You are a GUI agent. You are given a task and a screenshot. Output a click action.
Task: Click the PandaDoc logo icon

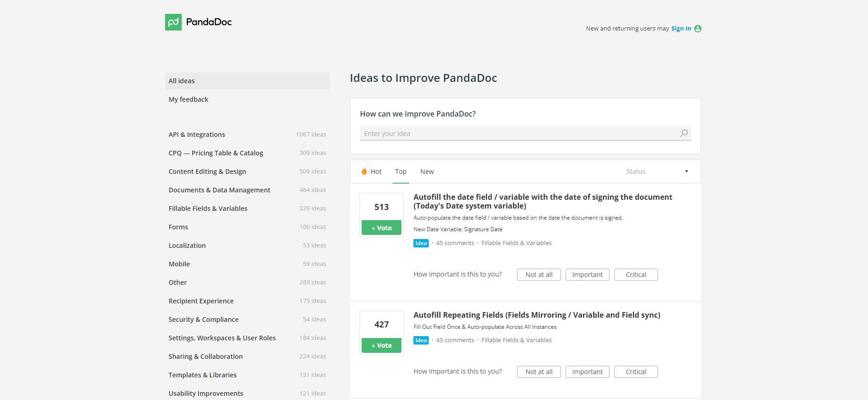(x=173, y=22)
